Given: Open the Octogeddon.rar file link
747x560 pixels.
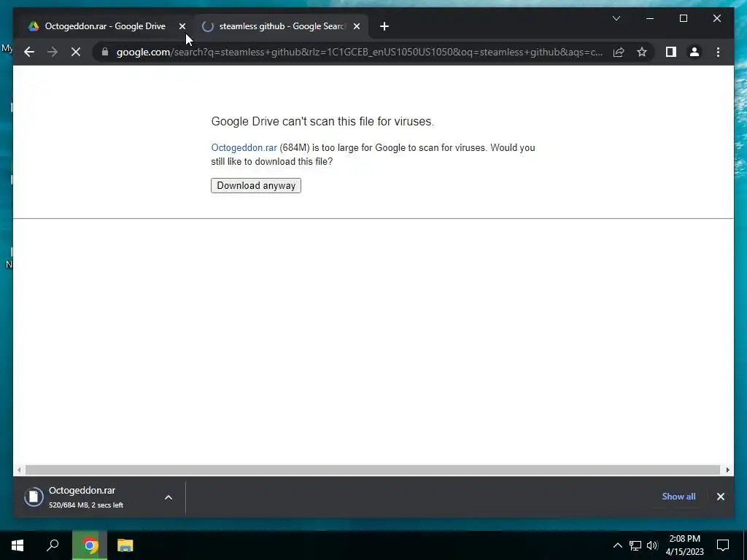Looking at the screenshot, I should pos(244,147).
